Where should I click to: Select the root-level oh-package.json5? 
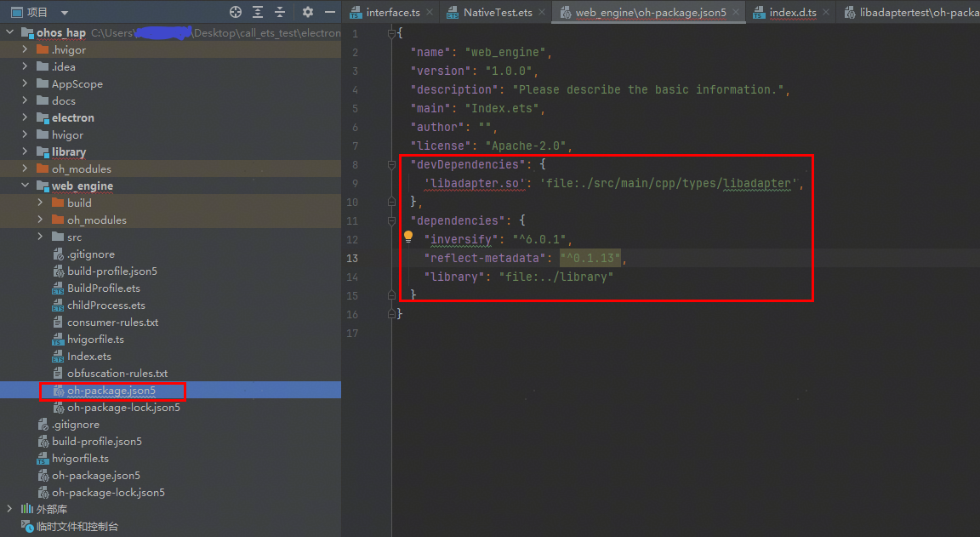95,475
